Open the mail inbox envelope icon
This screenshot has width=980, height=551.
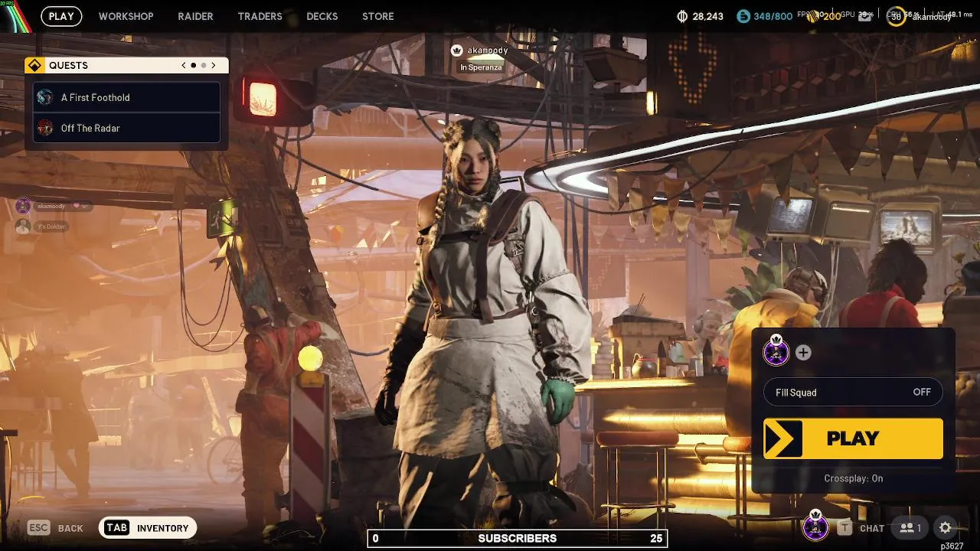pos(864,16)
